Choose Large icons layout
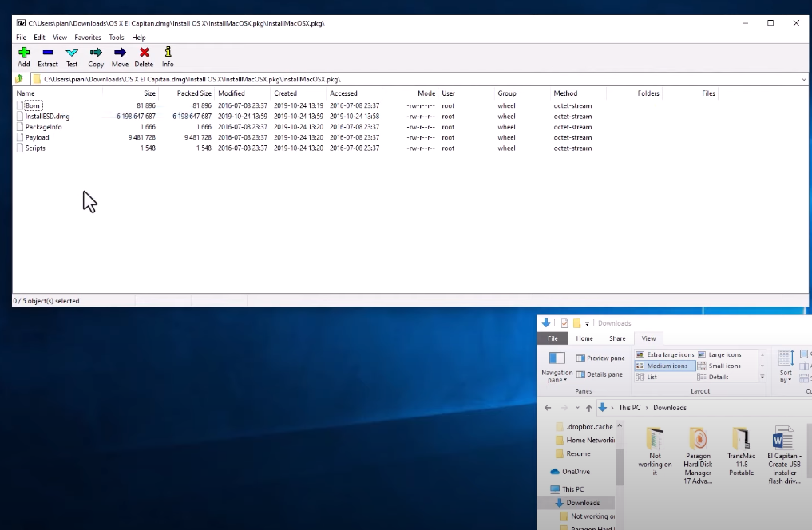 719,354
